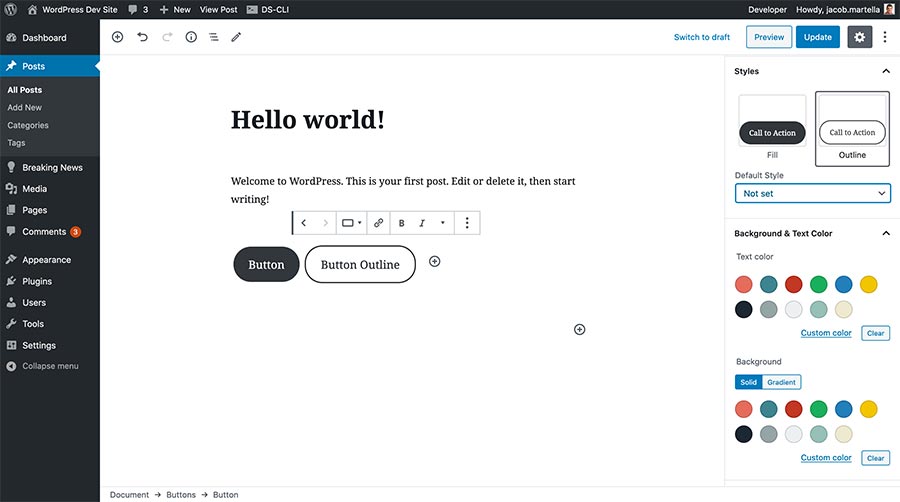Move button left with arrow
900x502 pixels.
304,223
